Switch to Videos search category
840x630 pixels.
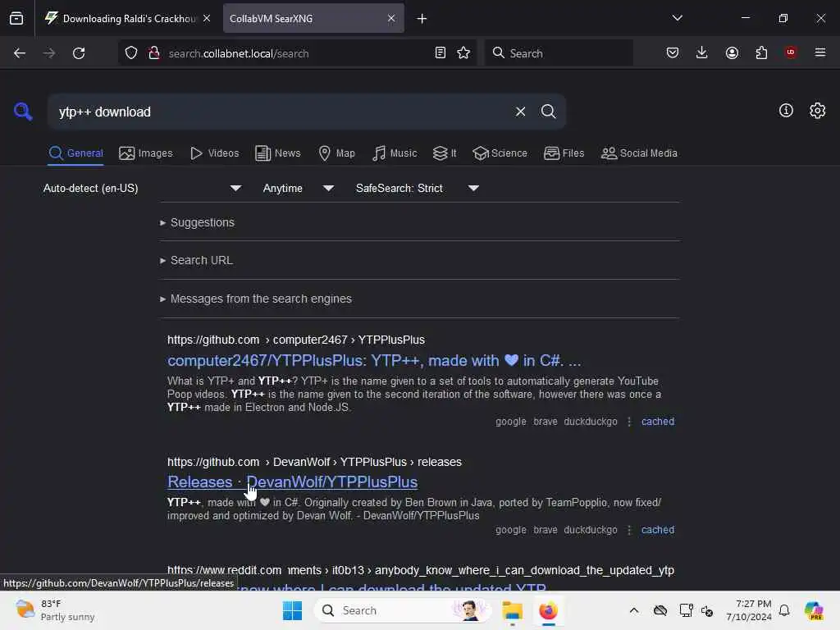[214, 153]
